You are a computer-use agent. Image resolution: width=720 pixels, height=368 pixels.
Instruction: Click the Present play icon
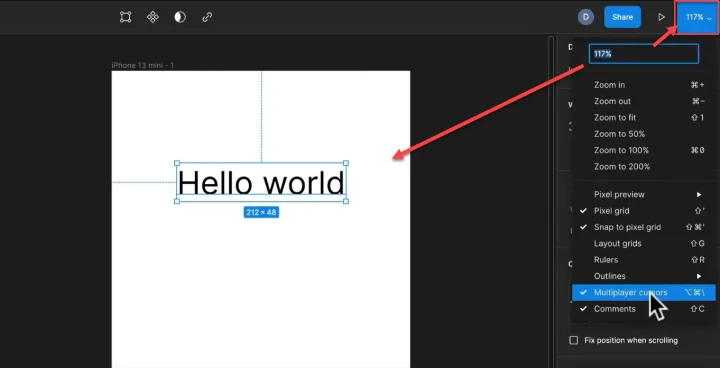click(x=661, y=17)
